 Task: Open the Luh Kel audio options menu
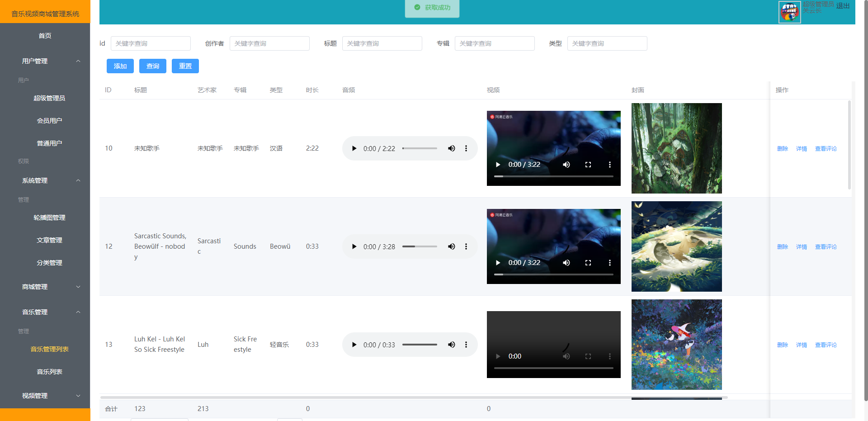pos(466,345)
